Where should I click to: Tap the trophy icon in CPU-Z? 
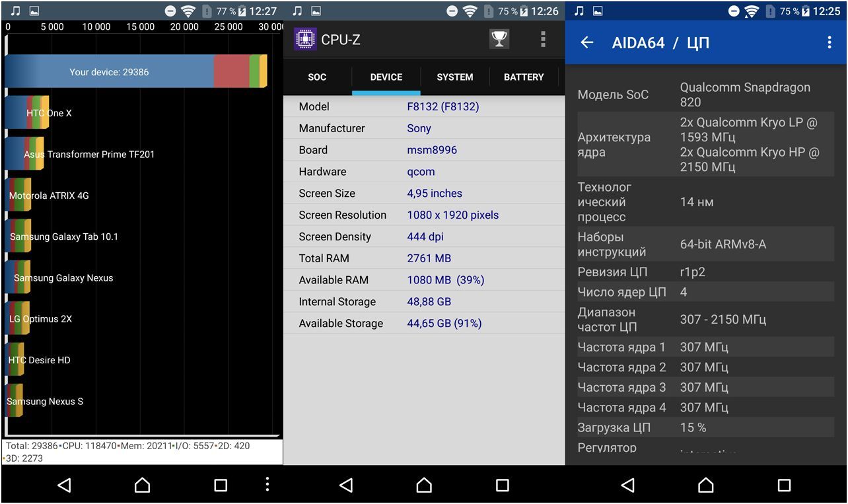pos(499,40)
